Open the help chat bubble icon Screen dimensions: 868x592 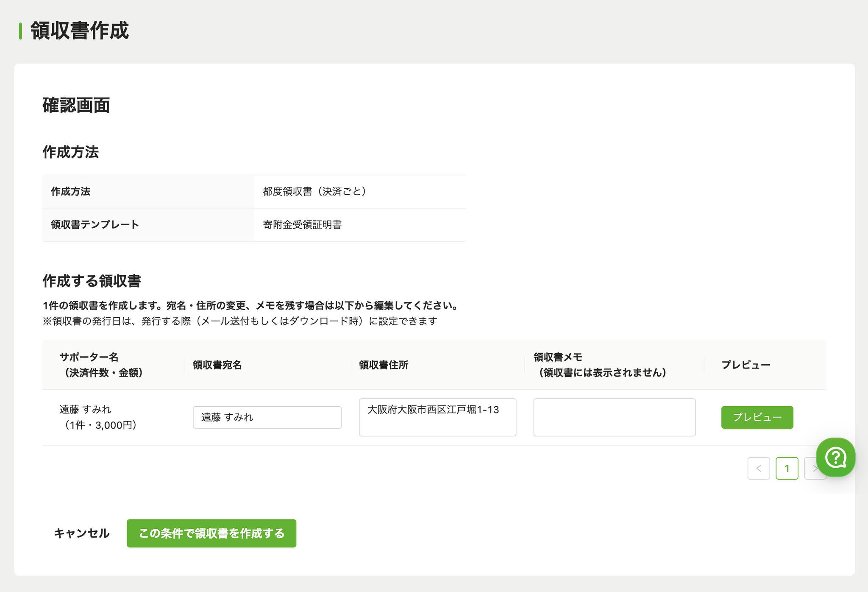point(835,458)
